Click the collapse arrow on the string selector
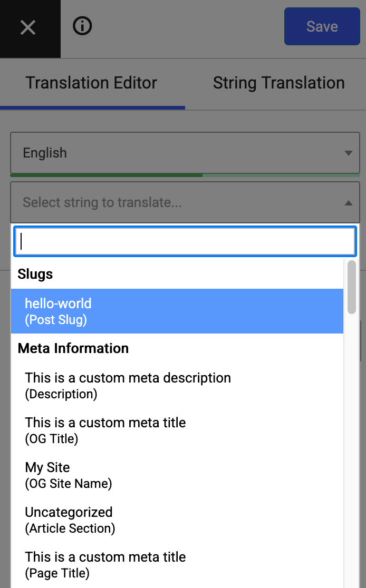 (x=348, y=202)
